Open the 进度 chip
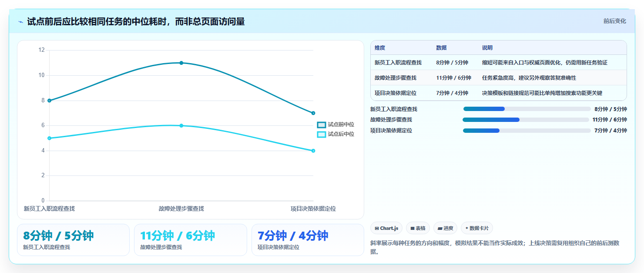The height and width of the screenshot is (273, 644). click(445, 228)
